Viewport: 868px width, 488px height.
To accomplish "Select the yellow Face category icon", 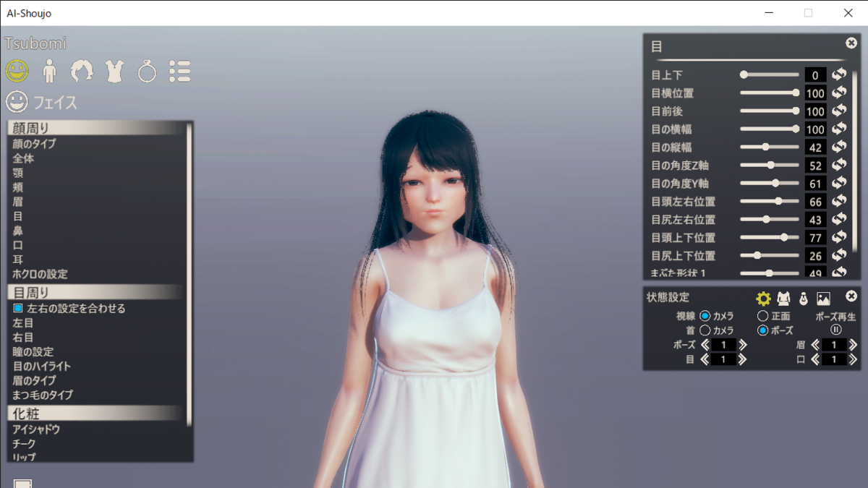I will [17, 70].
